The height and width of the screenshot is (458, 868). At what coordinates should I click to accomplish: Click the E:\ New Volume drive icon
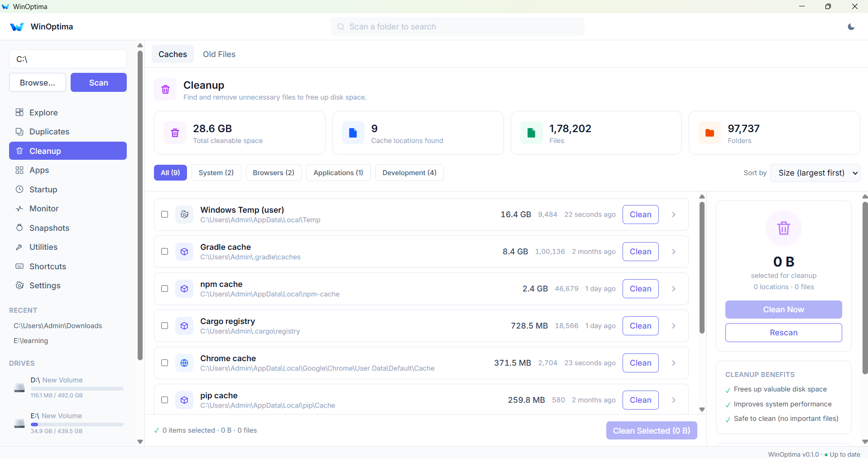pos(19,423)
